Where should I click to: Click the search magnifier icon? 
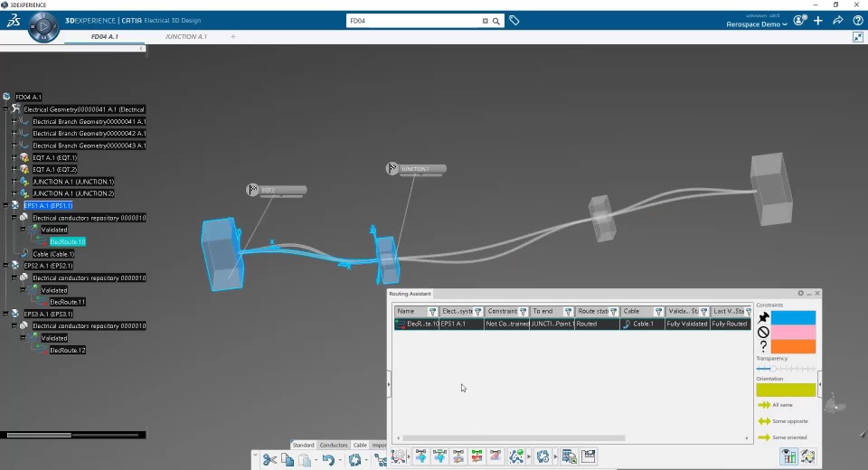tap(496, 21)
